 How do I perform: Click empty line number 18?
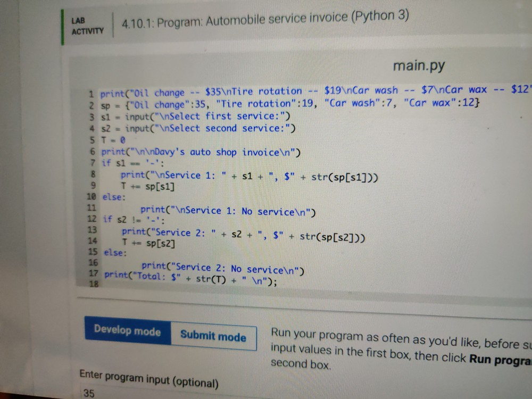(x=94, y=284)
